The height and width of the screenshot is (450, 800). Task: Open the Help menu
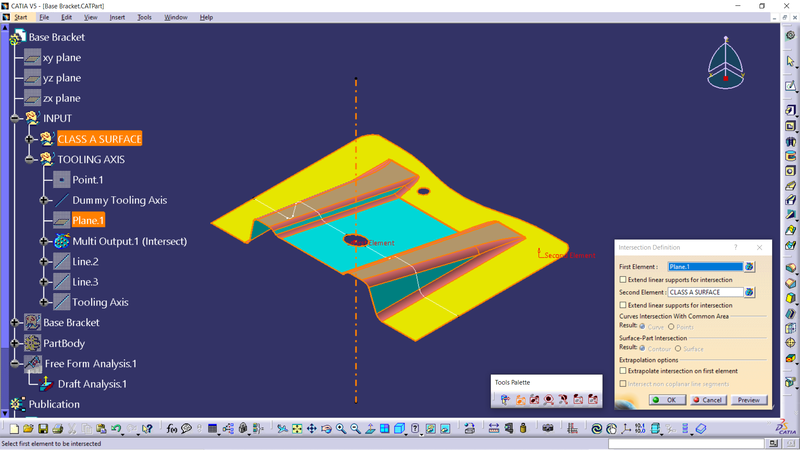[206, 17]
